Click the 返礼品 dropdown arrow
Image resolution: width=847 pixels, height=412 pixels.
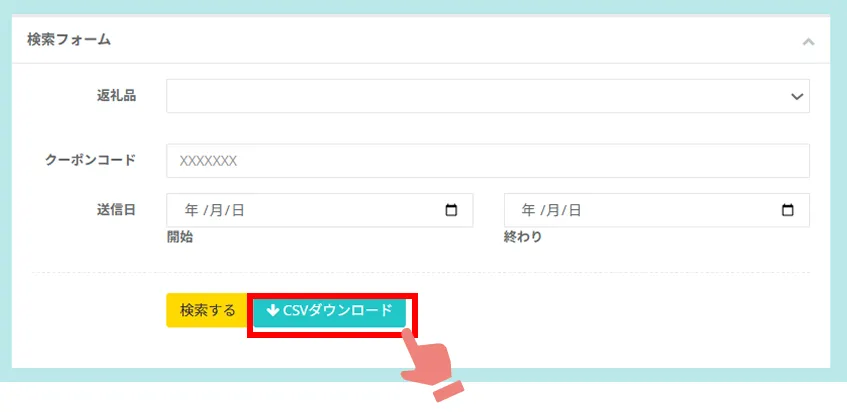(797, 97)
